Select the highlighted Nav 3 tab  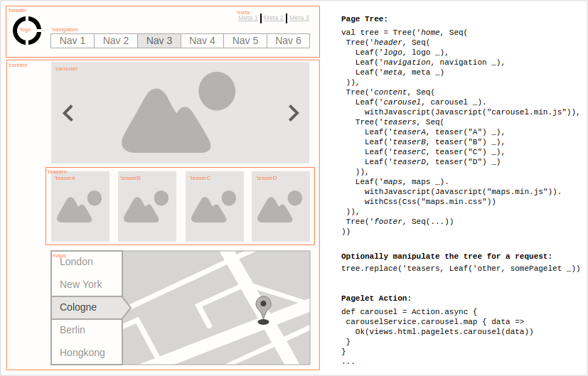[159, 41]
